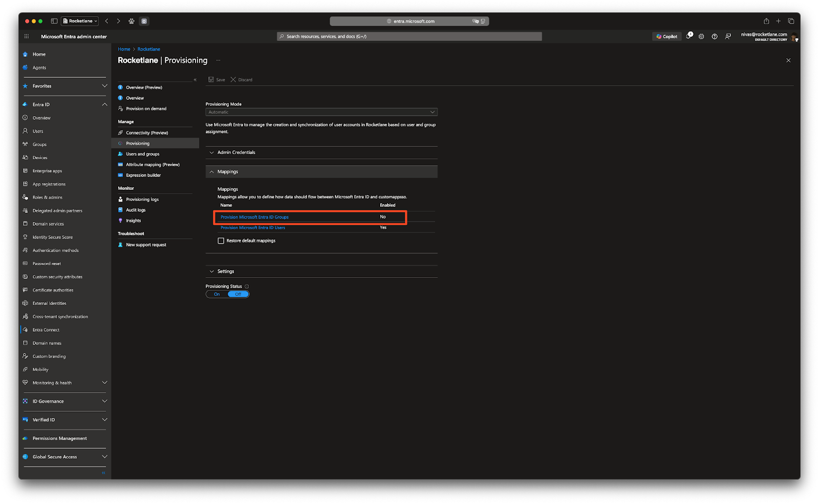The image size is (819, 504).
Task: Click the Rocketlane breadcrumb link
Action: [x=149, y=49]
